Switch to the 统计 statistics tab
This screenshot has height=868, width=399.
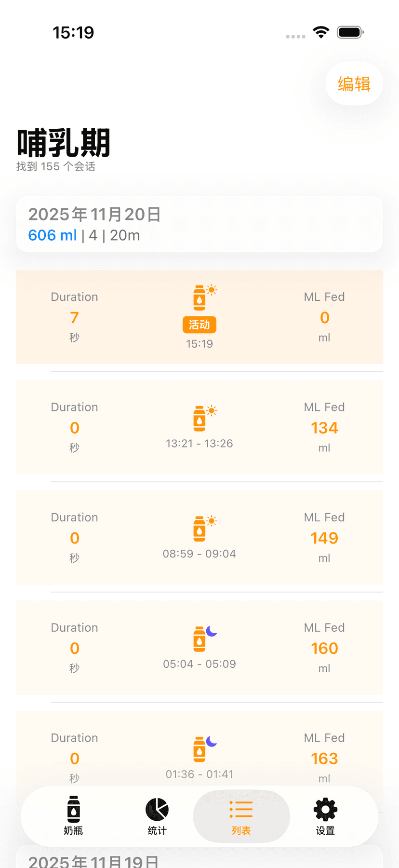(157, 816)
